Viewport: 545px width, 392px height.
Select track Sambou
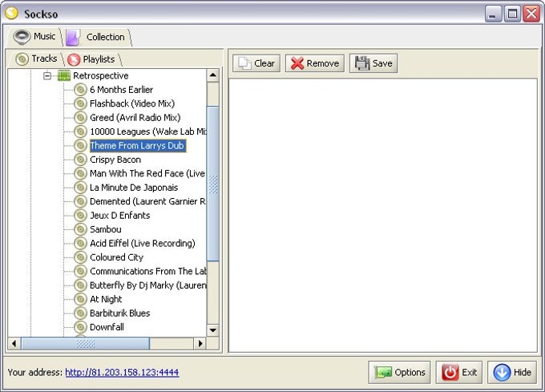pos(106,229)
